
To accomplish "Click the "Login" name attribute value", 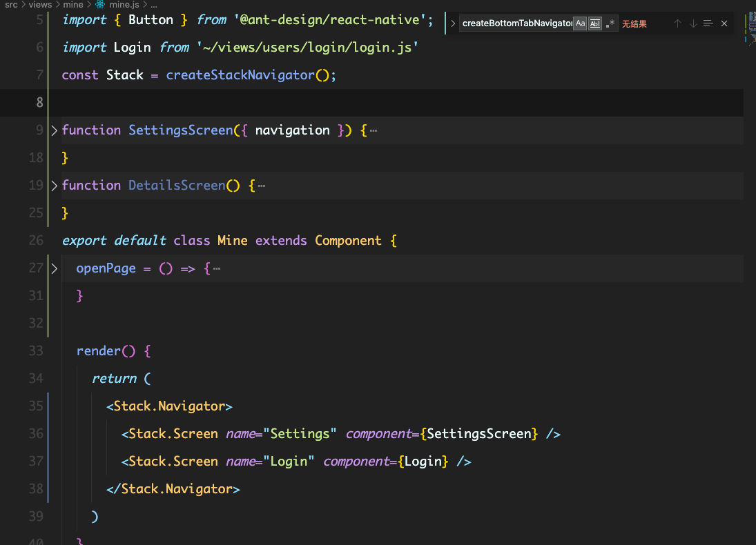I will 289,462.
